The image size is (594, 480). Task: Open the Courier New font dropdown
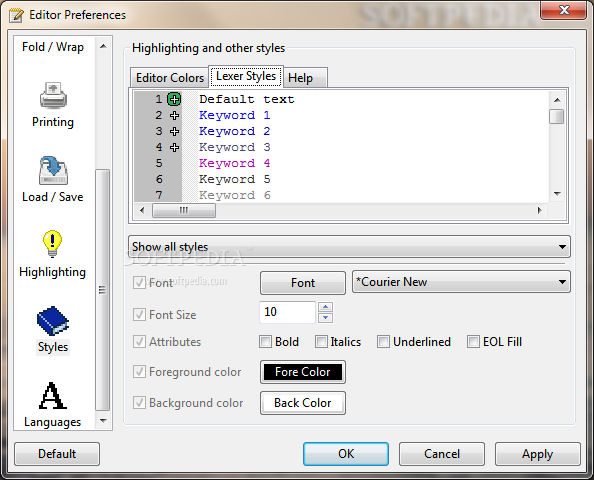click(x=461, y=282)
